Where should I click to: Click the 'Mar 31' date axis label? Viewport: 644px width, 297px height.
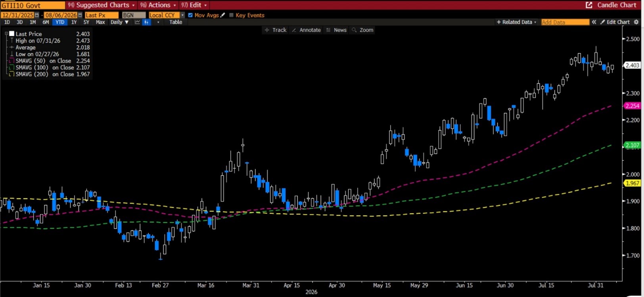(251, 285)
